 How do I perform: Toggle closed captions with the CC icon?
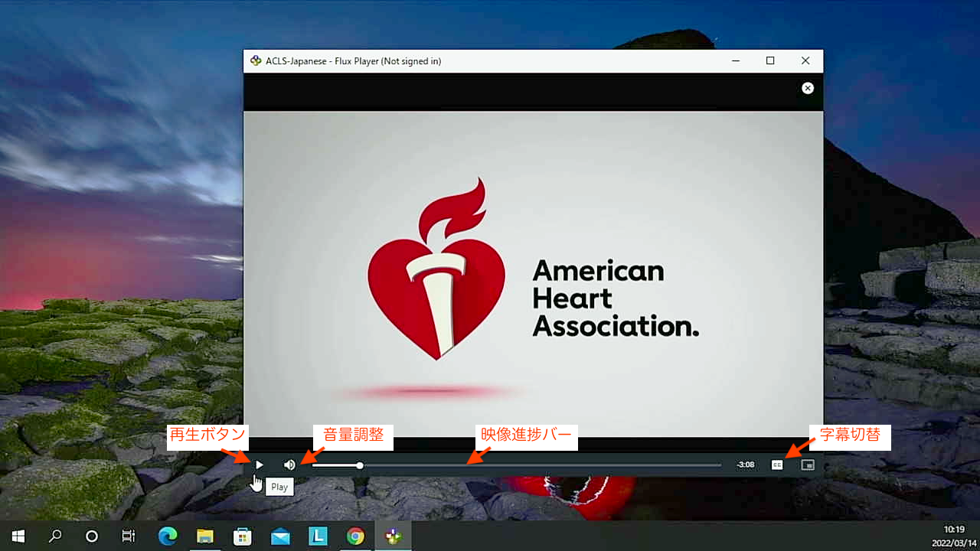(777, 465)
